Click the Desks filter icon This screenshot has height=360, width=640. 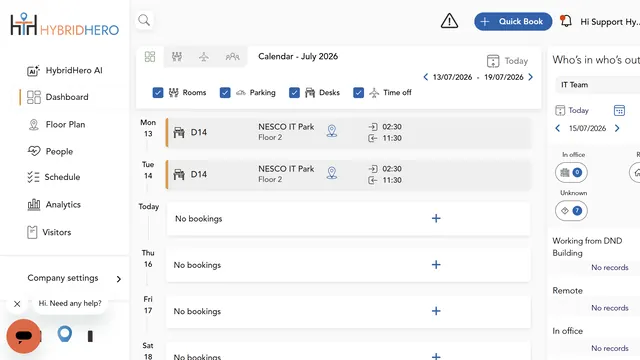[x=310, y=93]
